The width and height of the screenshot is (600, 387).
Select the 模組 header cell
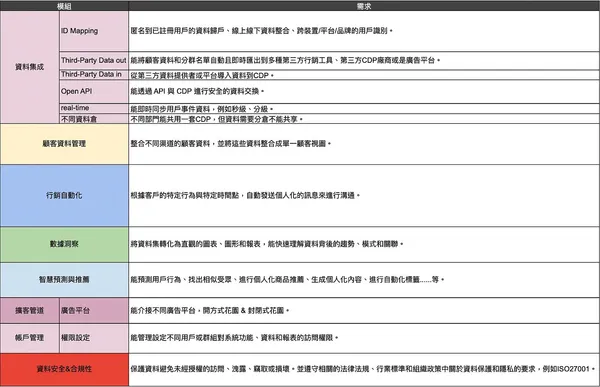click(64, 5)
